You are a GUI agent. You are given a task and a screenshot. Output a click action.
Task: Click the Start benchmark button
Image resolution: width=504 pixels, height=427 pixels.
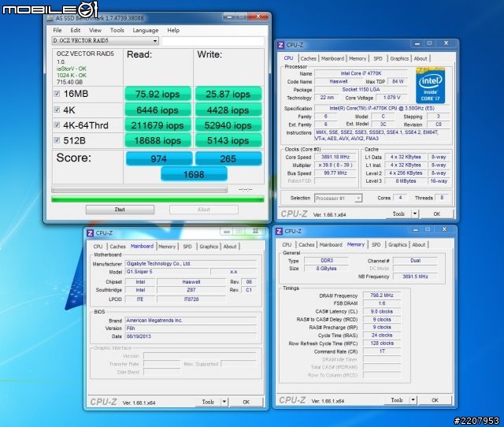[x=120, y=210]
